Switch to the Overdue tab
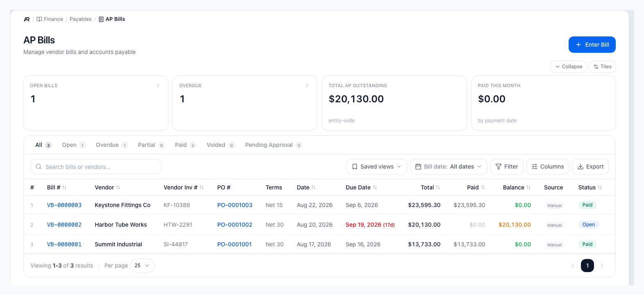Image resolution: width=644 pixels, height=295 pixels. pyautogui.click(x=112, y=145)
